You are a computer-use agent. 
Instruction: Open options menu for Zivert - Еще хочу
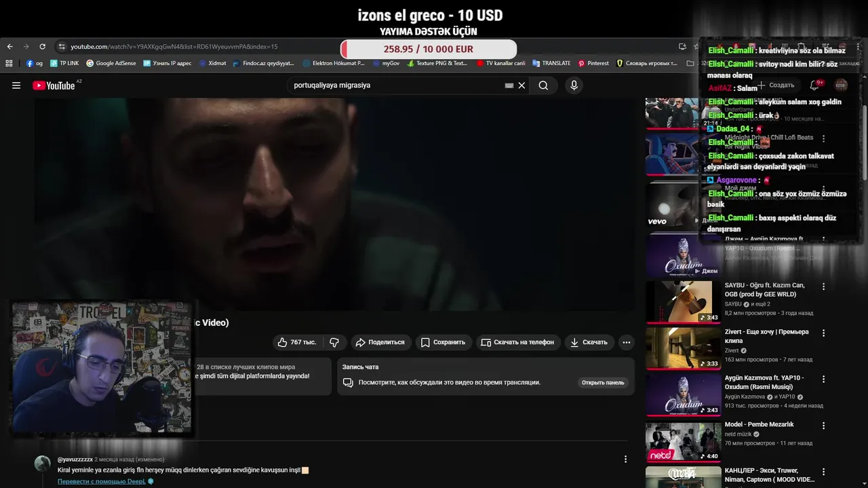click(x=824, y=333)
